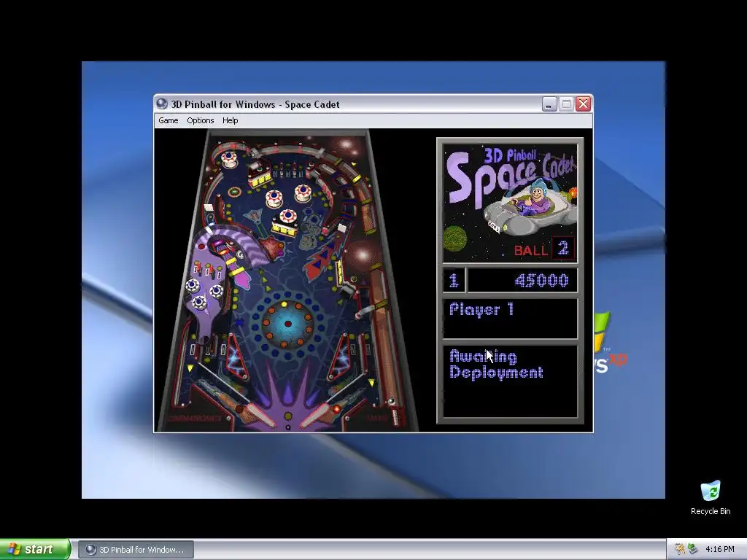Click the BALL 2 counter
The height and width of the screenshot is (560, 747).
[x=544, y=249]
